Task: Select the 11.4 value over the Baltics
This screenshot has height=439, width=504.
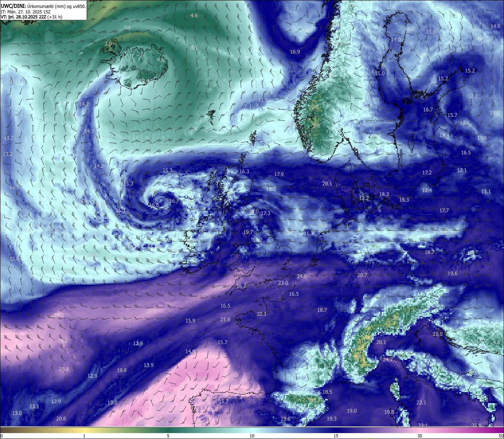Action: pyautogui.click(x=444, y=135)
